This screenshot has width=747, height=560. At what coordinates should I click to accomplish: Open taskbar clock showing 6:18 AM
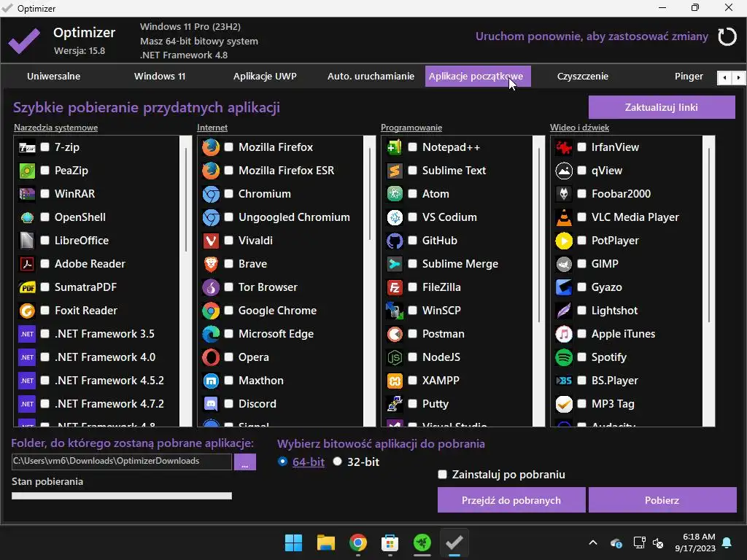click(x=695, y=542)
